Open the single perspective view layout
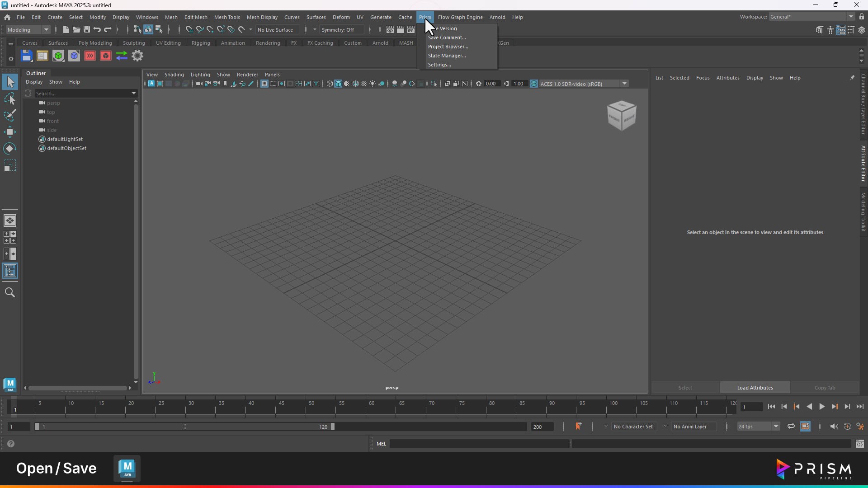 [x=10, y=221]
